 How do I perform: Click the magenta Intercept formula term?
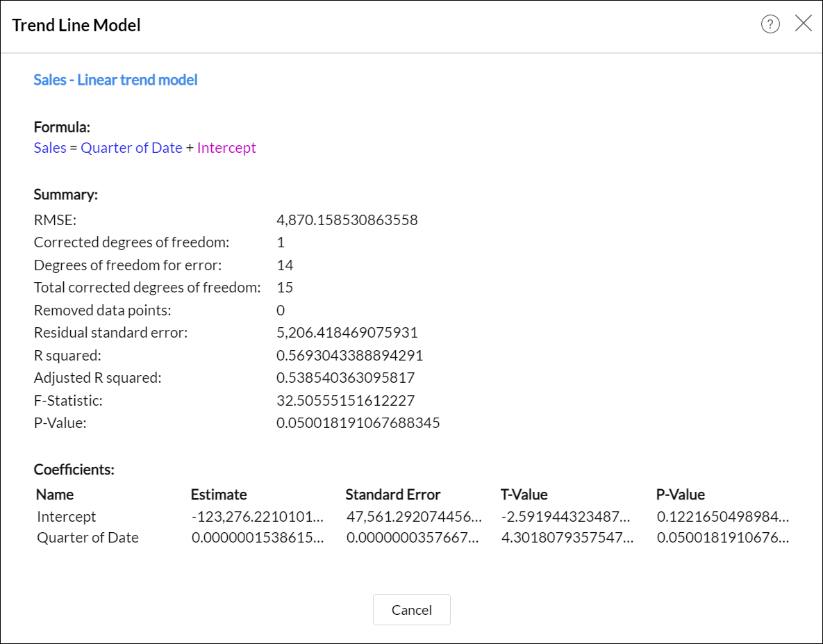(x=226, y=148)
